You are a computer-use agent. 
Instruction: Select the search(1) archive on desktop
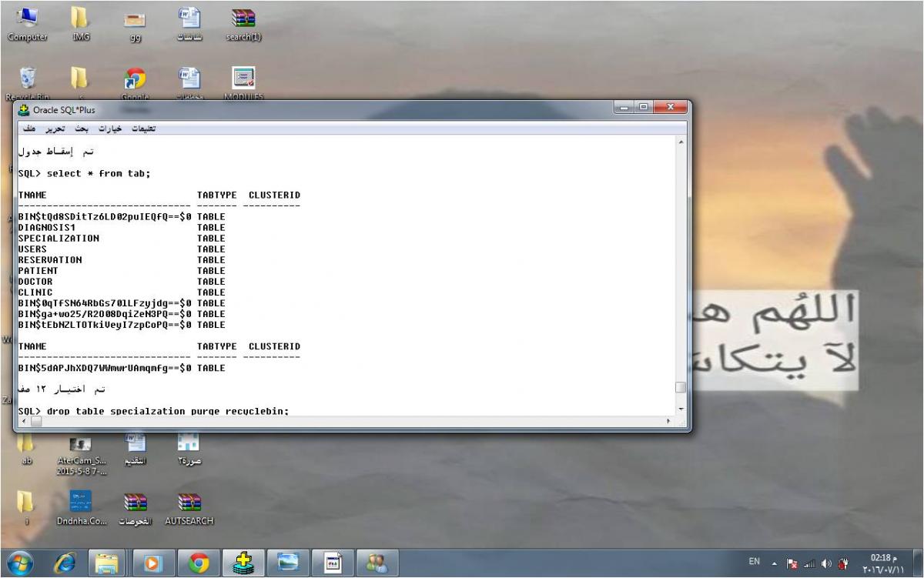click(x=244, y=24)
